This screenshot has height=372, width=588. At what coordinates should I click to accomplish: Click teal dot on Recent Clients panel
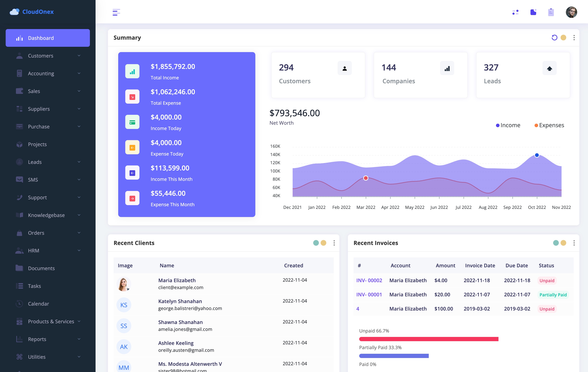316,243
